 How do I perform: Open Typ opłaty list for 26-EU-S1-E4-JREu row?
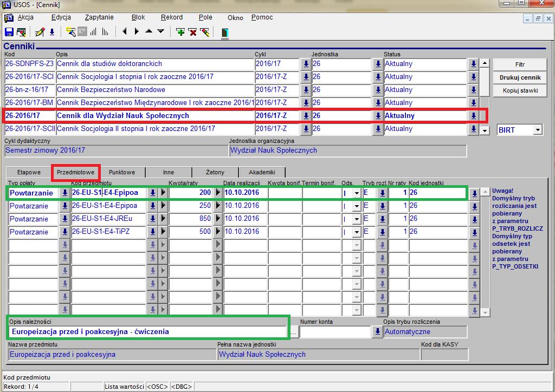[x=65, y=219]
